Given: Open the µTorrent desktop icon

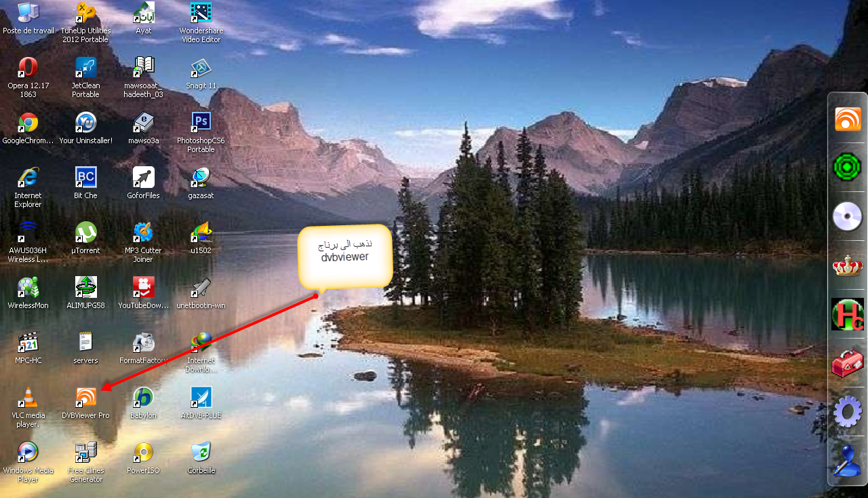Looking at the screenshot, I should click(85, 232).
